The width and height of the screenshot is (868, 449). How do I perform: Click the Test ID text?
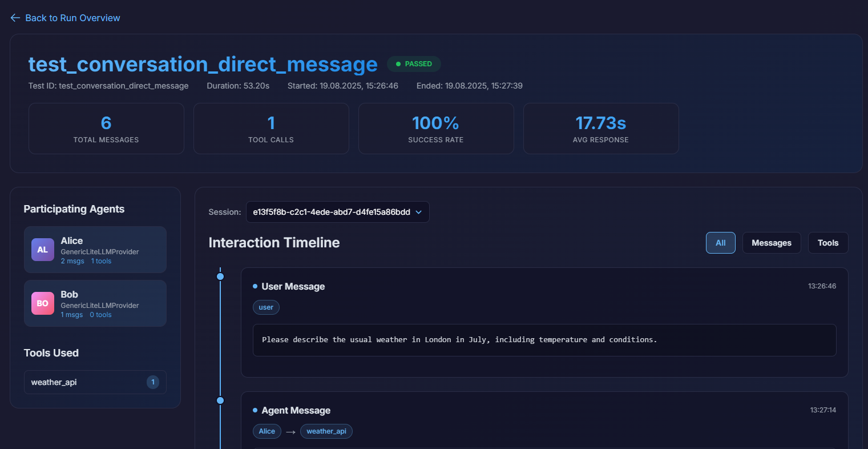pyautogui.click(x=108, y=86)
